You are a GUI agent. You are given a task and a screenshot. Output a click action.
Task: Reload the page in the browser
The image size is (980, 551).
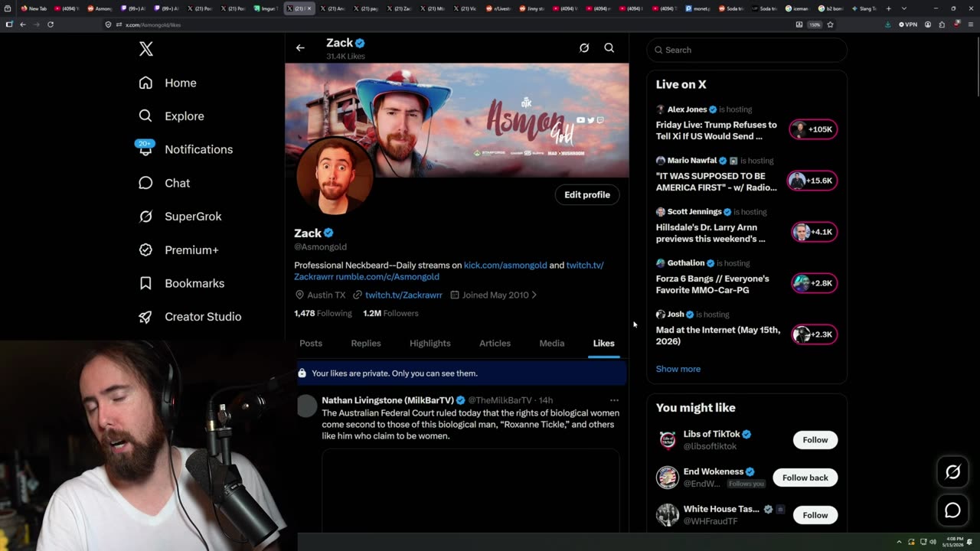[x=51, y=24]
